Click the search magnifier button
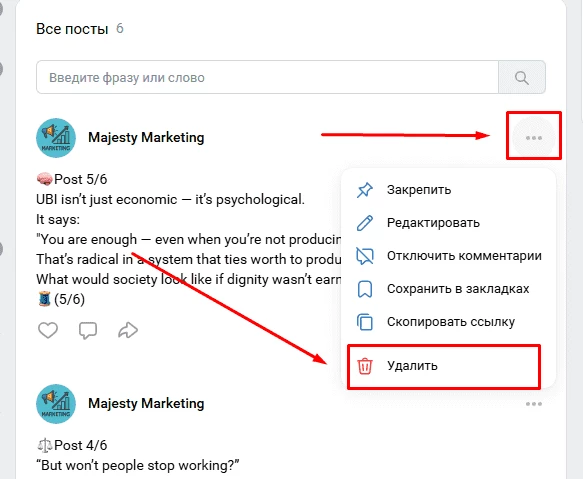This screenshot has height=479, width=583. [x=522, y=77]
